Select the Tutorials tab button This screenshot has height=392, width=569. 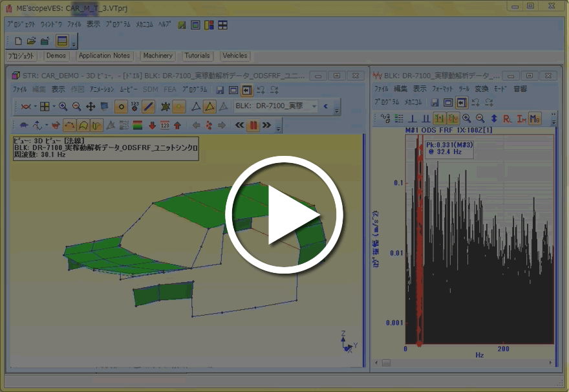[197, 56]
